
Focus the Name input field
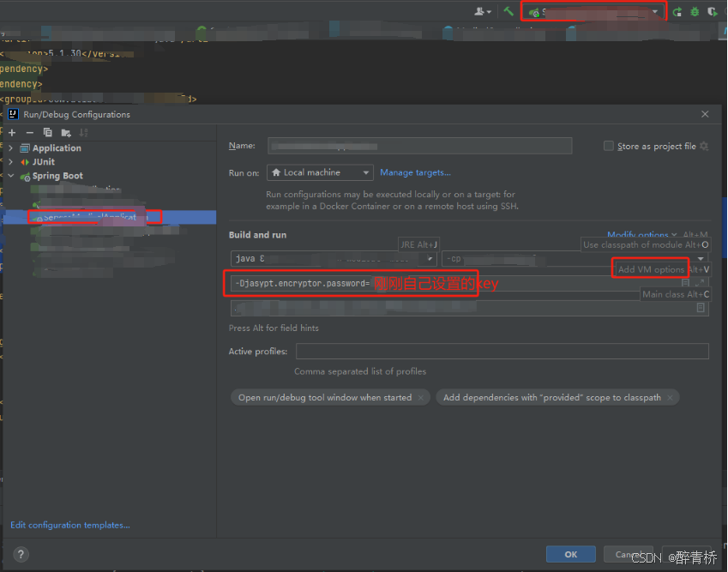419,147
